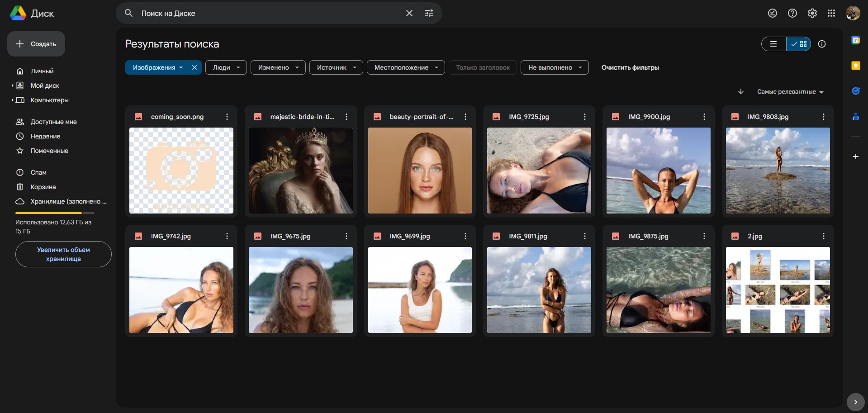Open the Google apps grid
Screen dimensions: 868x413
[831, 13]
